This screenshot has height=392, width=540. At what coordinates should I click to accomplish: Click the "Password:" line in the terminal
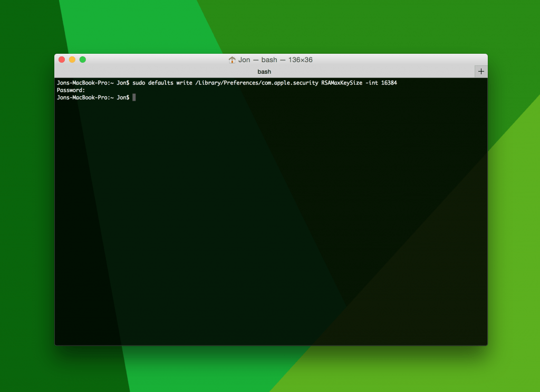tap(71, 90)
